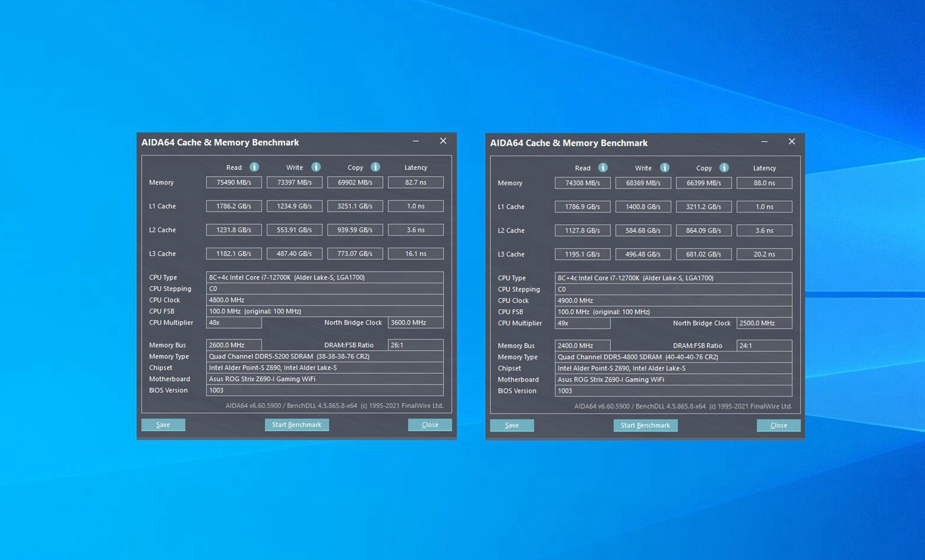
Task: Select the 1127.8 GB/s L2 Cache read value
Action: 583,231
